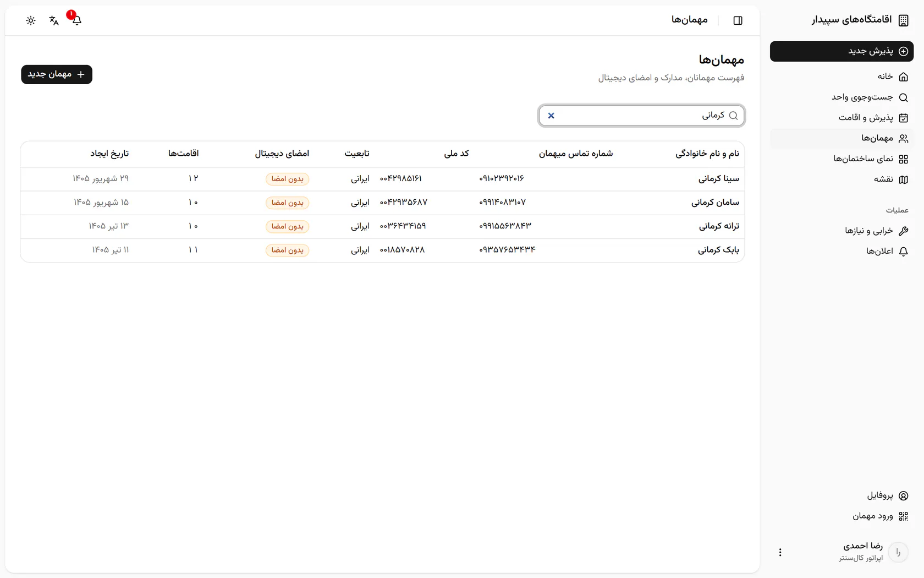Screen dimensions: 924x578
Task: Sort by تاریخ ایجاد column header
Action: point(109,154)
